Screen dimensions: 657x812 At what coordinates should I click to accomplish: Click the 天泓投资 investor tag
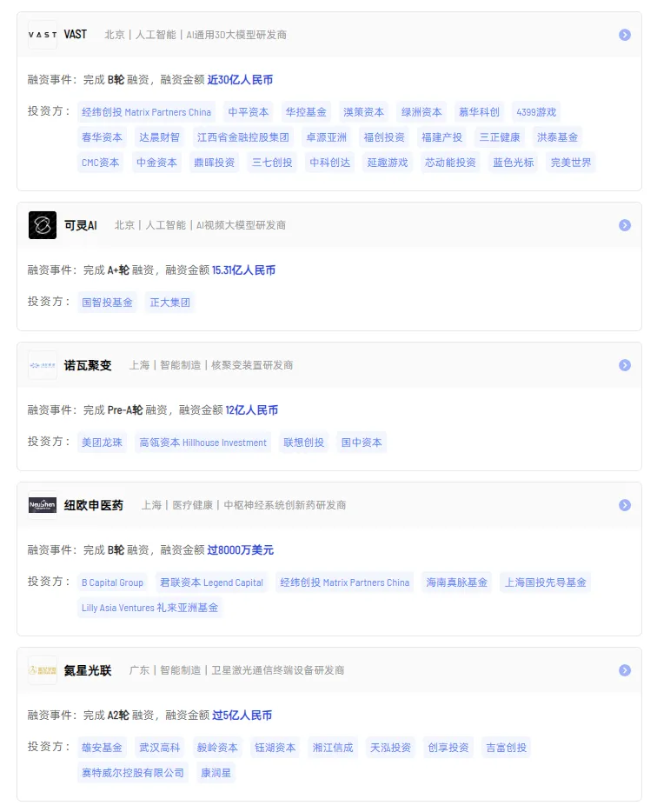[390, 748]
